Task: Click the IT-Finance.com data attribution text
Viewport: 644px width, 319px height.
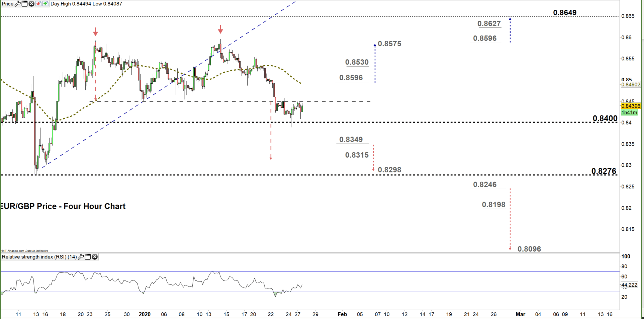Action: click(x=25, y=251)
